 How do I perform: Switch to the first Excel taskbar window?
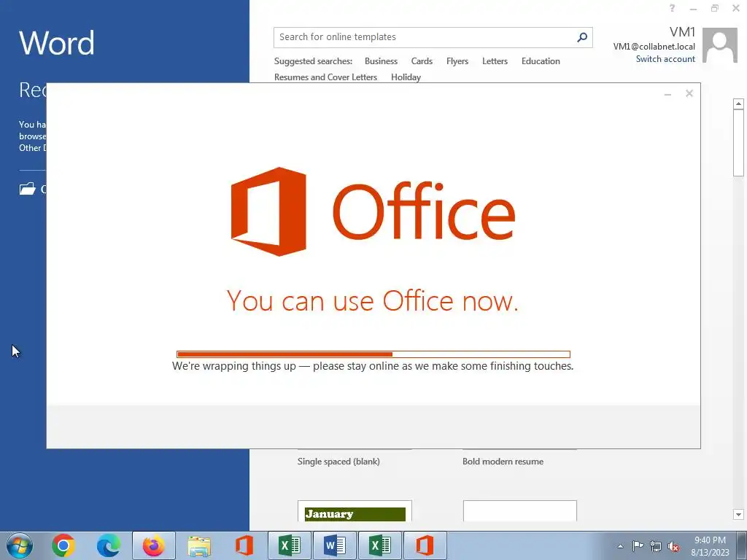[289, 545]
